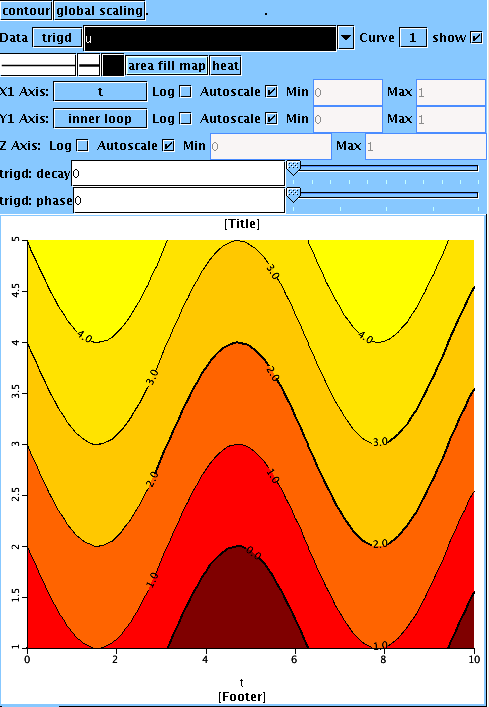Click the x-axis tick label 10

click(x=474, y=659)
